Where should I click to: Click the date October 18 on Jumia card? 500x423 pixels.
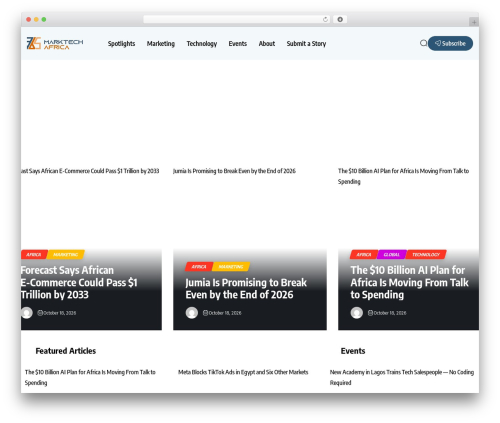pos(225,313)
